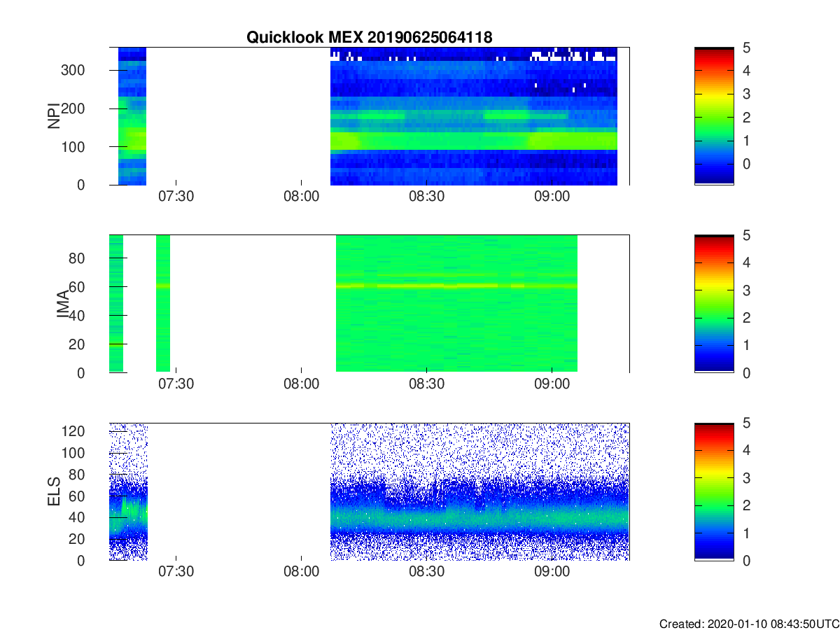This screenshot has height=630, width=840.
Task: Click the NPI panel colorbar
Action: coord(714,116)
